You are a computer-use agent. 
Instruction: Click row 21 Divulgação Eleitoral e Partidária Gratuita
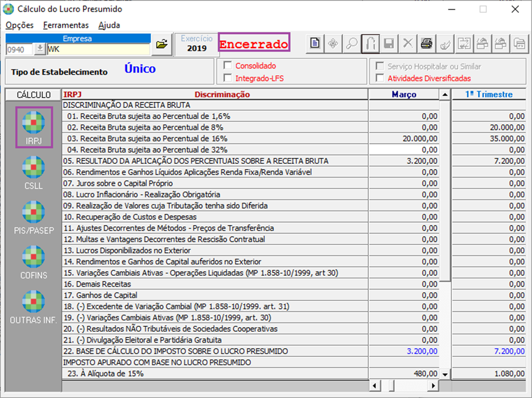(x=215, y=340)
